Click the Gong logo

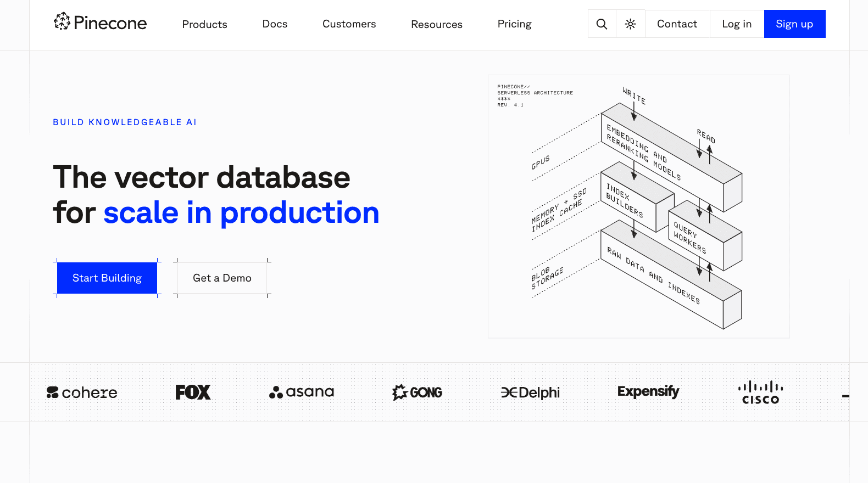coord(417,392)
